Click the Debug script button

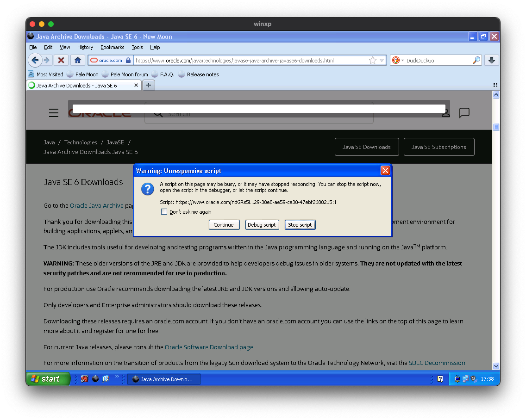tap(262, 225)
